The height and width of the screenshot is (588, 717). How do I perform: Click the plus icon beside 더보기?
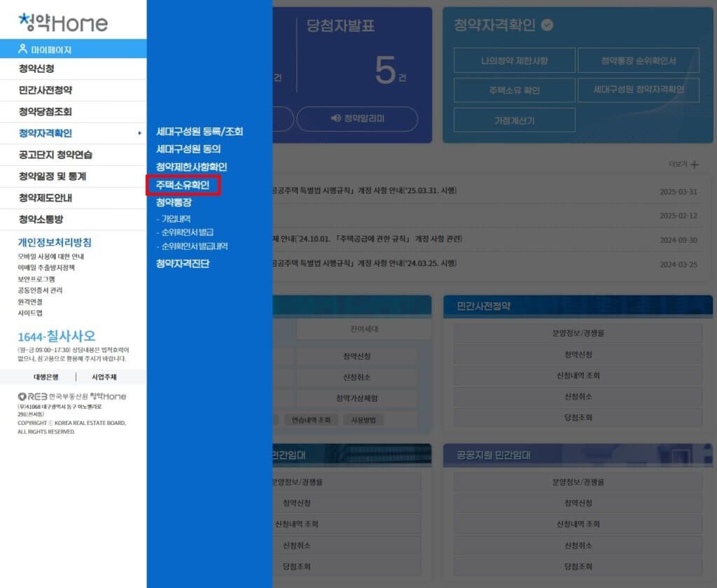click(x=695, y=164)
